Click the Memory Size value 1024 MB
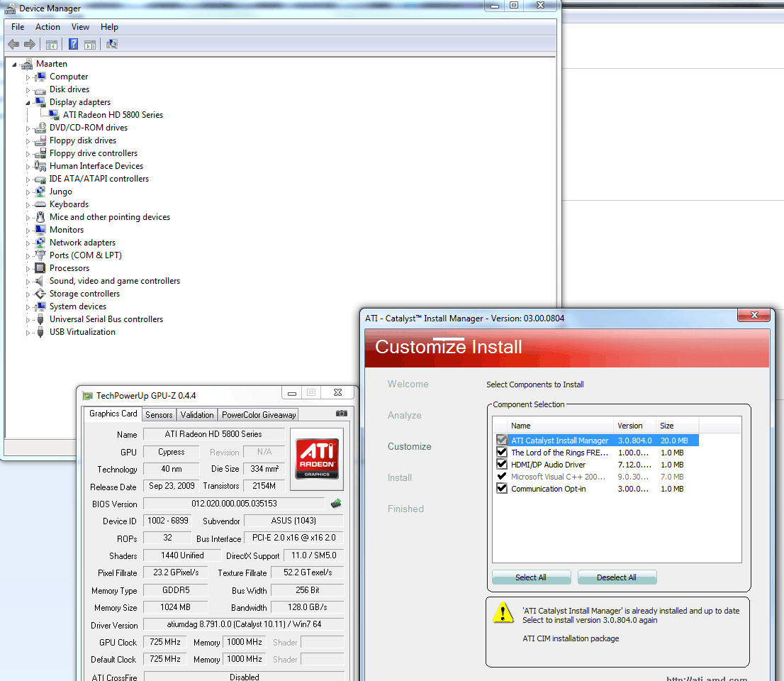 coord(176,607)
